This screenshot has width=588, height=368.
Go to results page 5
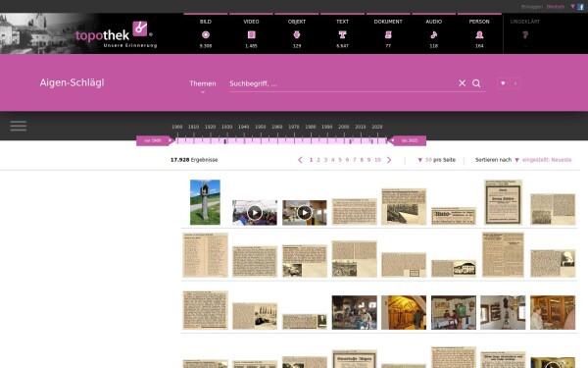pyautogui.click(x=340, y=160)
